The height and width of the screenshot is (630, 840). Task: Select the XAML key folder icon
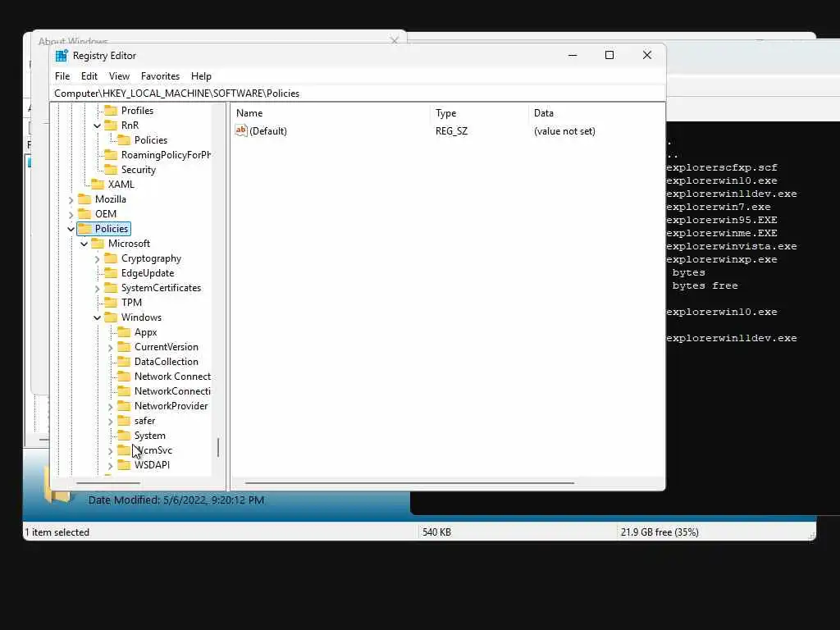pos(98,185)
